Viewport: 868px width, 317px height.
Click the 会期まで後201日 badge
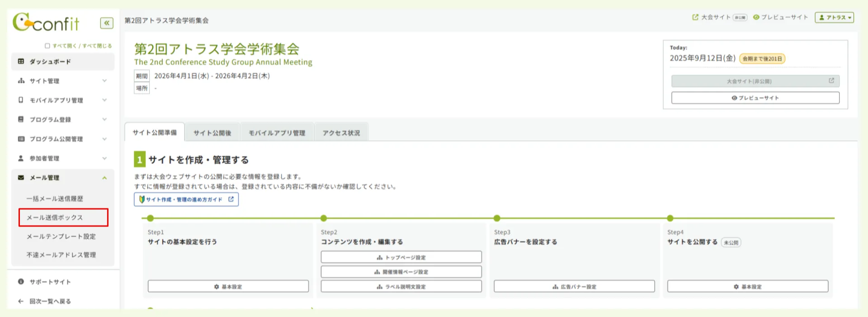coord(762,59)
